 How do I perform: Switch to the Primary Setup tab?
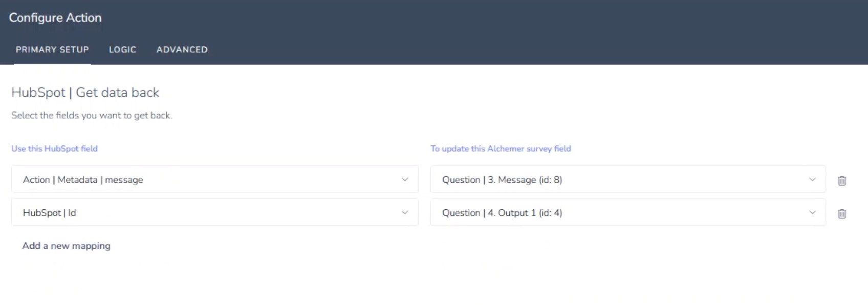(52, 50)
